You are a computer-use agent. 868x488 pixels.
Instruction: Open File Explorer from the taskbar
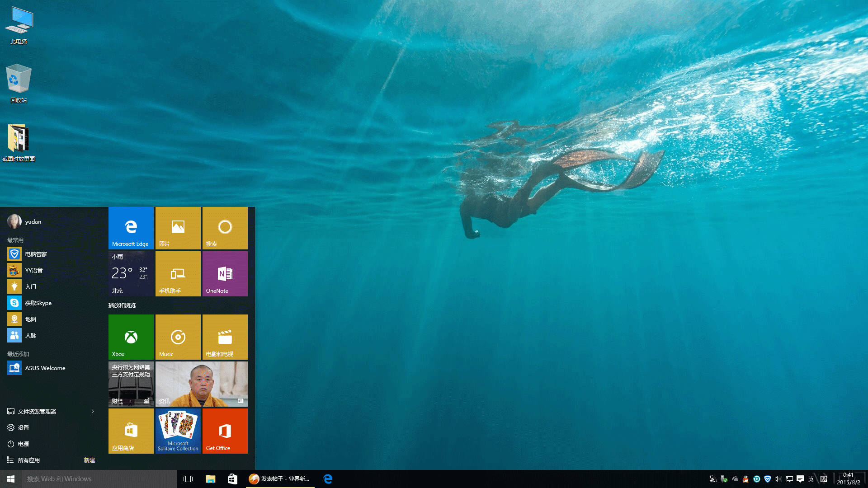coord(210,479)
